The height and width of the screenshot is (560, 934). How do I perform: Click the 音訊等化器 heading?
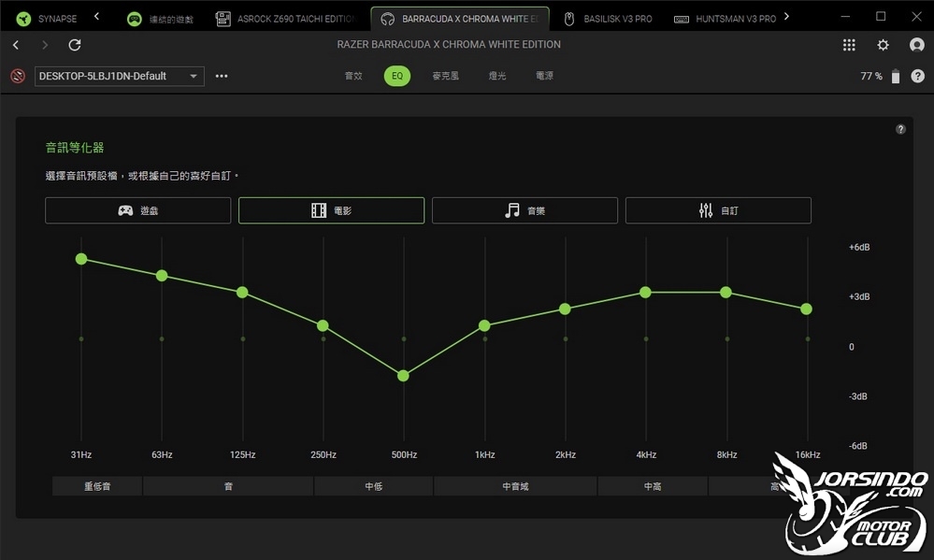(x=75, y=148)
